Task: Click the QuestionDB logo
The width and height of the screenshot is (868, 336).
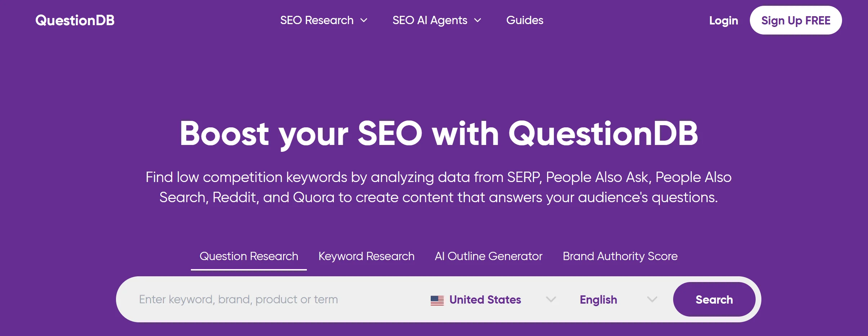Action: (x=75, y=21)
